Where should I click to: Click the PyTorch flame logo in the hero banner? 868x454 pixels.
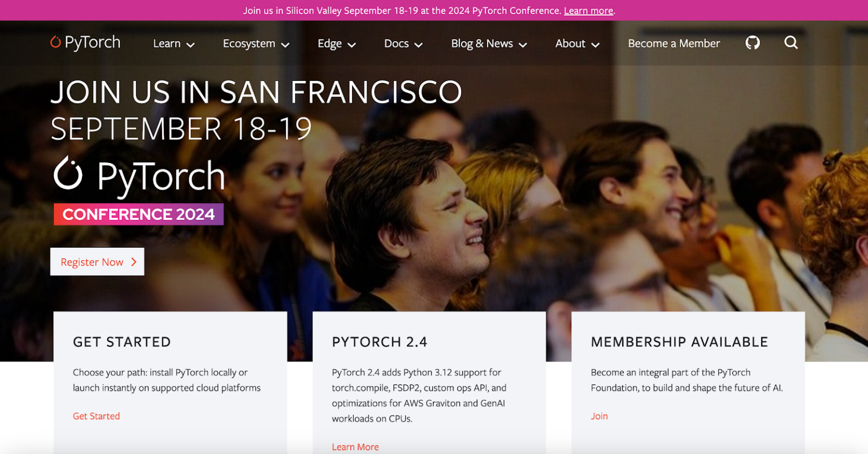(69, 175)
